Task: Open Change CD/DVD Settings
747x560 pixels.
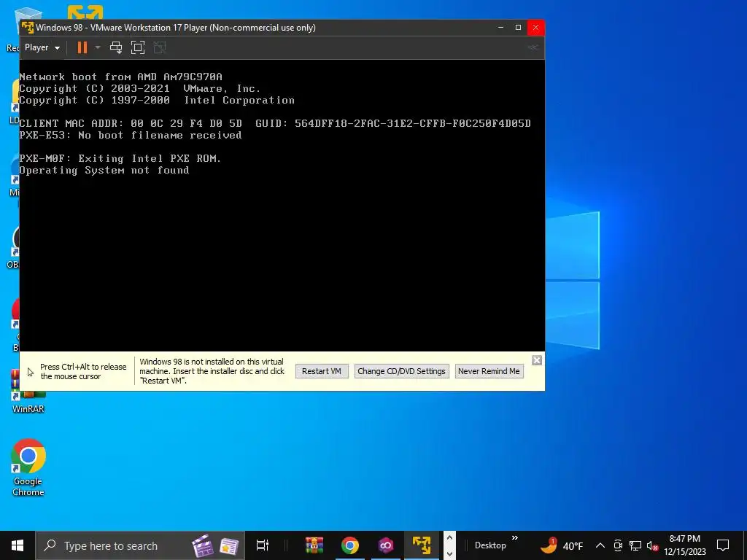Action: tap(402, 371)
